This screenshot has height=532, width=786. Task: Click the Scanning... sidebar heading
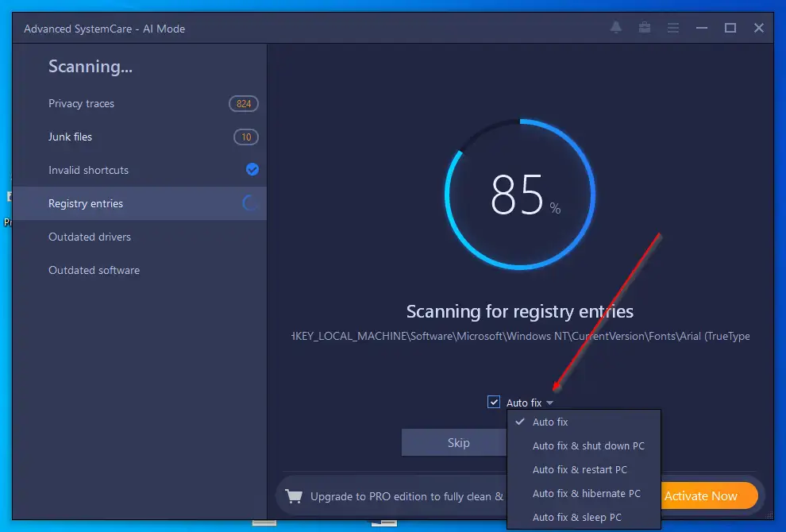click(91, 67)
